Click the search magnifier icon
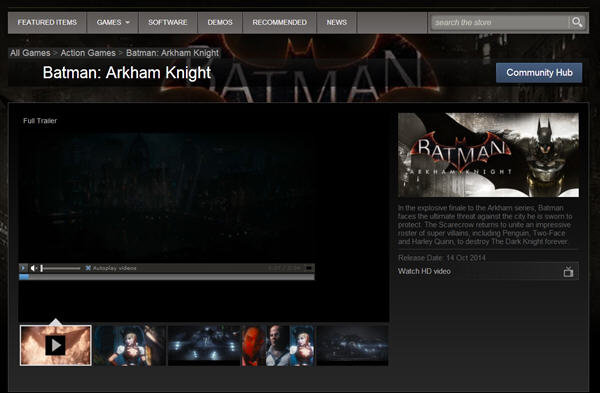600x393 pixels. [577, 22]
